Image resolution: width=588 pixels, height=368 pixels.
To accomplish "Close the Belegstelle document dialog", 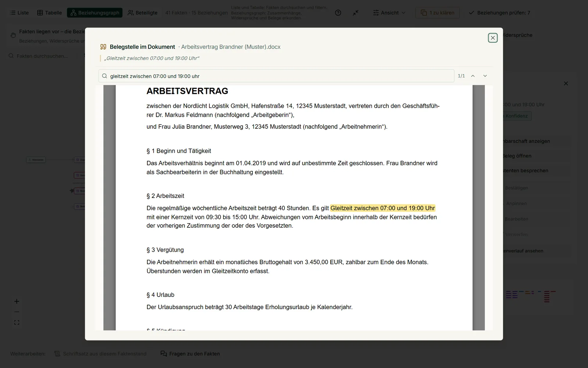I will point(493,38).
